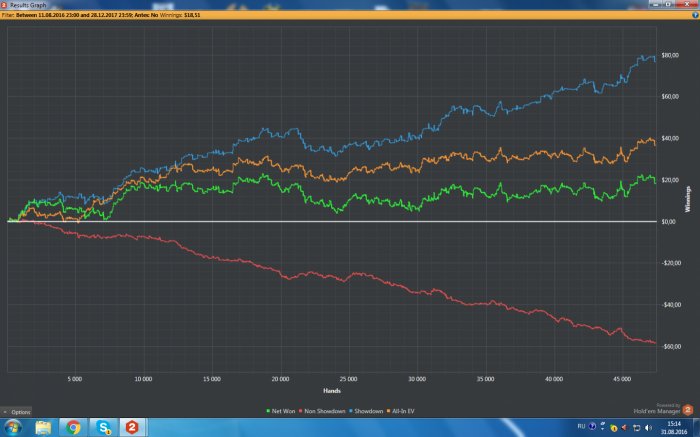Click the $0,00 axis label
This screenshot has width=700, height=437.
668,222
